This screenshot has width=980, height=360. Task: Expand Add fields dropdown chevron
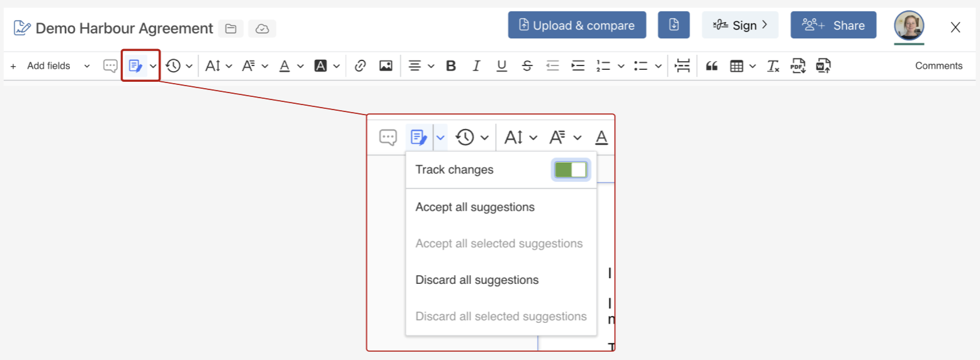click(x=87, y=65)
